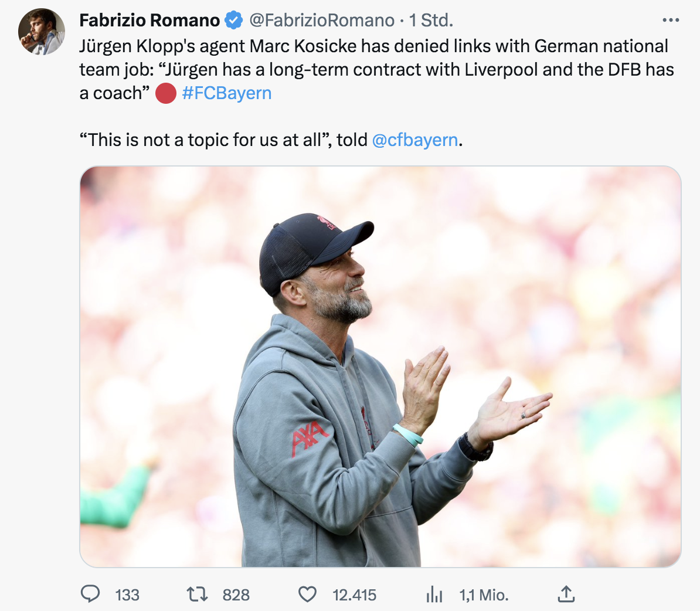Open the @cfbayern mention link
This screenshot has height=611, width=700.
pyautogui.click(x=415, y=140)
